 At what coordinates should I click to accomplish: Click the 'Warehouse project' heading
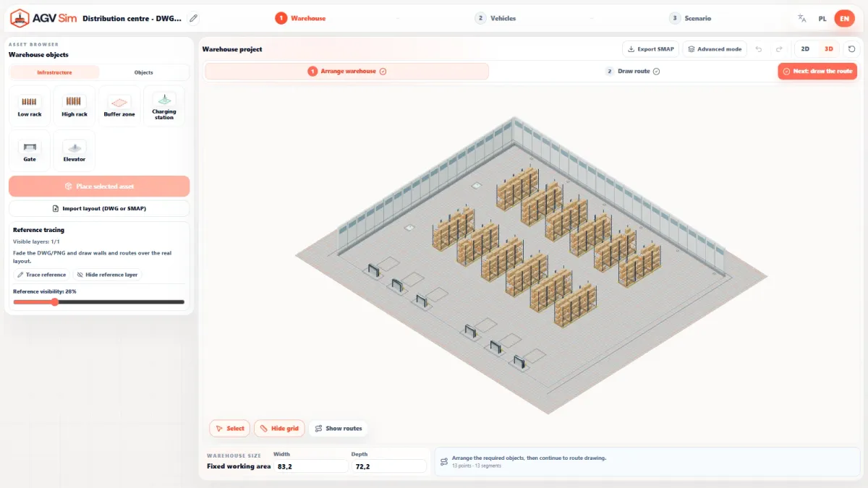pyautogui.click(x=232, y=49)
